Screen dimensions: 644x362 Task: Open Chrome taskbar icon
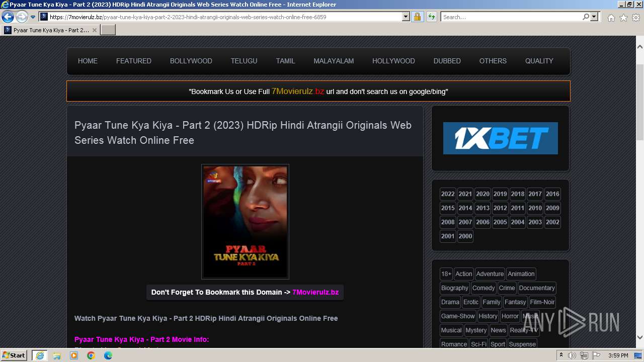pos(91,355)
